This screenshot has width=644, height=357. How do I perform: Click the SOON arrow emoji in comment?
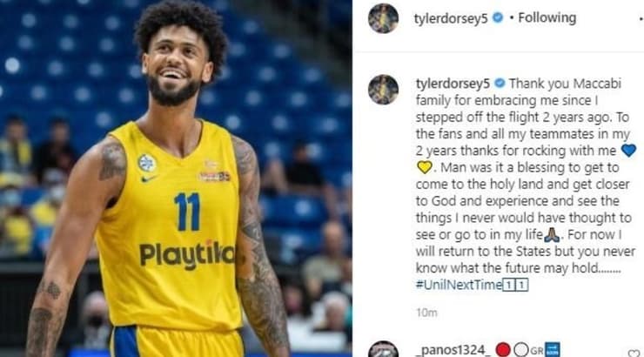click(x=552, y=350)
